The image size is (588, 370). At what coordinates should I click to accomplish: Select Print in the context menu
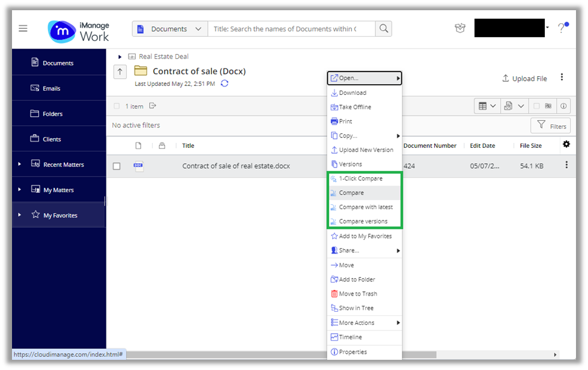point(365,121)
